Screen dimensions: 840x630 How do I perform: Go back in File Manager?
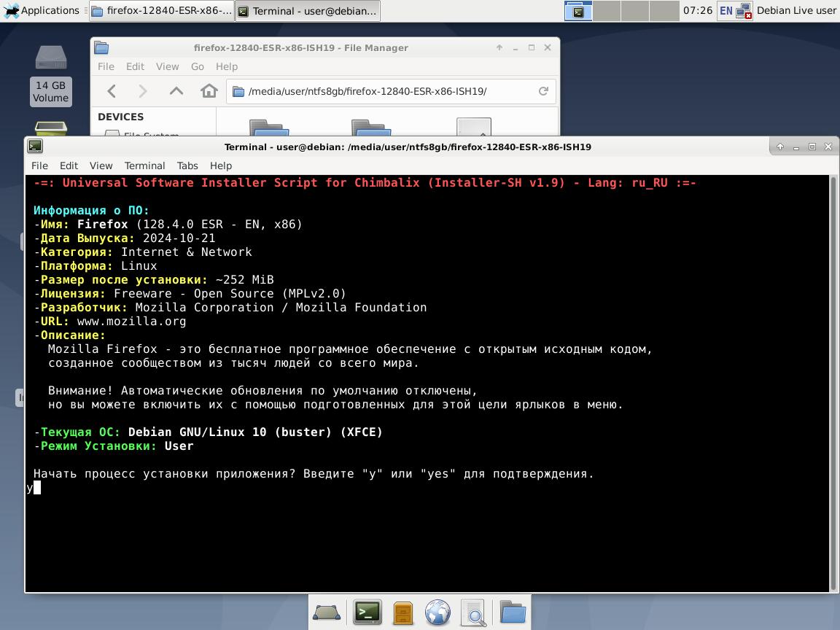coord(112,91)
